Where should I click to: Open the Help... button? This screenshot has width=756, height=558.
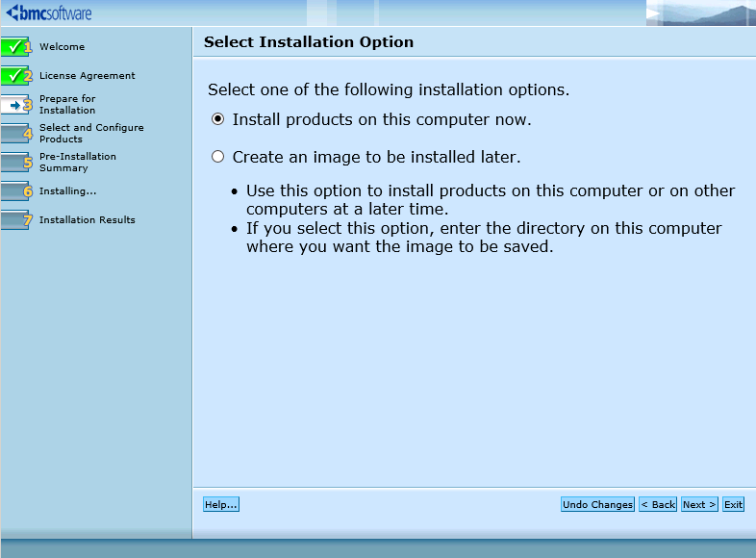[221, 504]
